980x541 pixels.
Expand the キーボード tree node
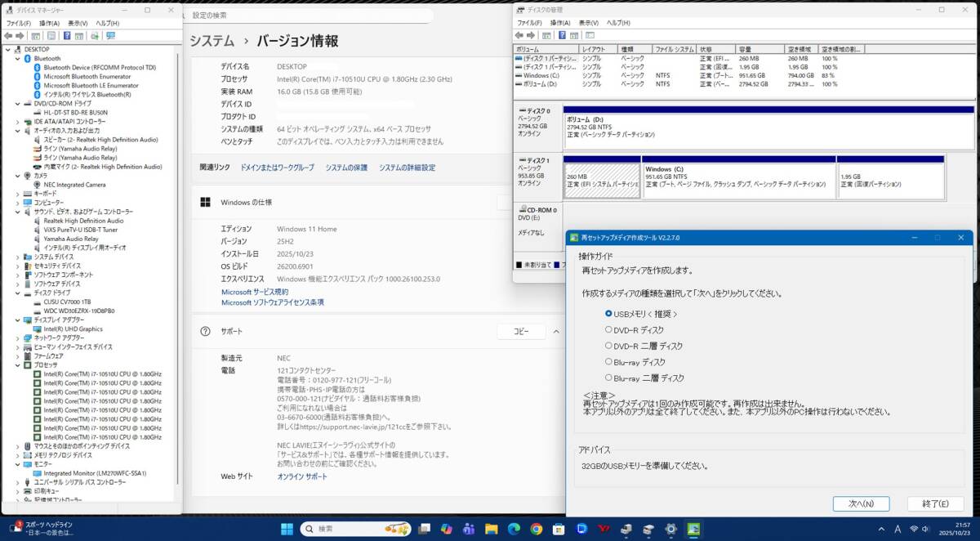pyautogui.click(x=16, y=193)
